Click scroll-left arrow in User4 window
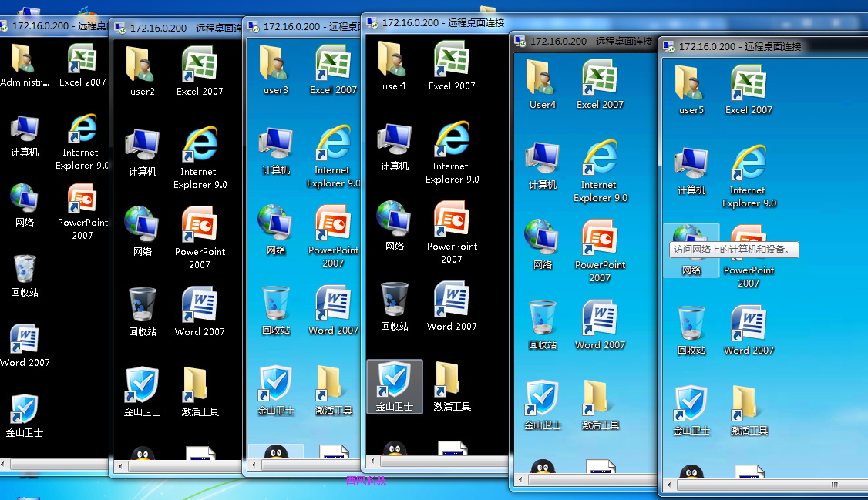The width and height of the screenshot is (868, 500). (x=520, y=479)
